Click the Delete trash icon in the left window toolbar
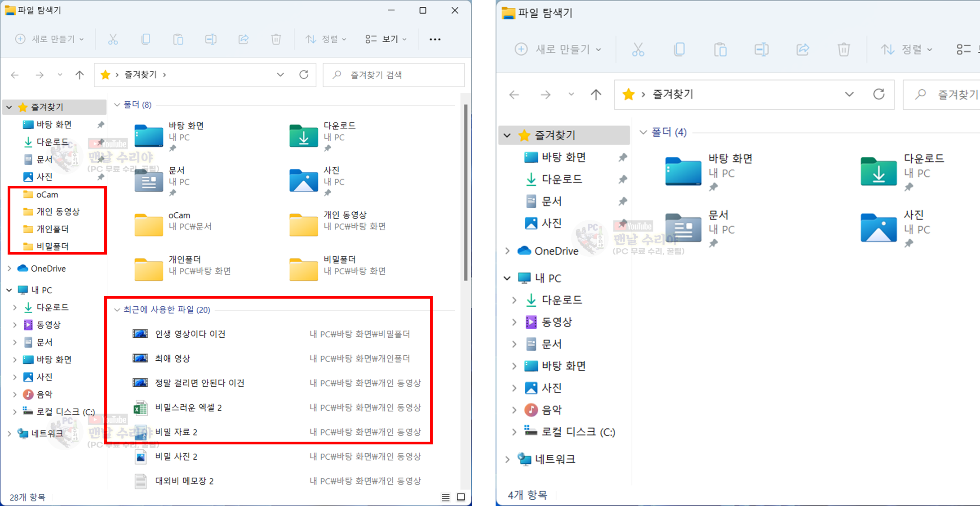 (276, 39)
